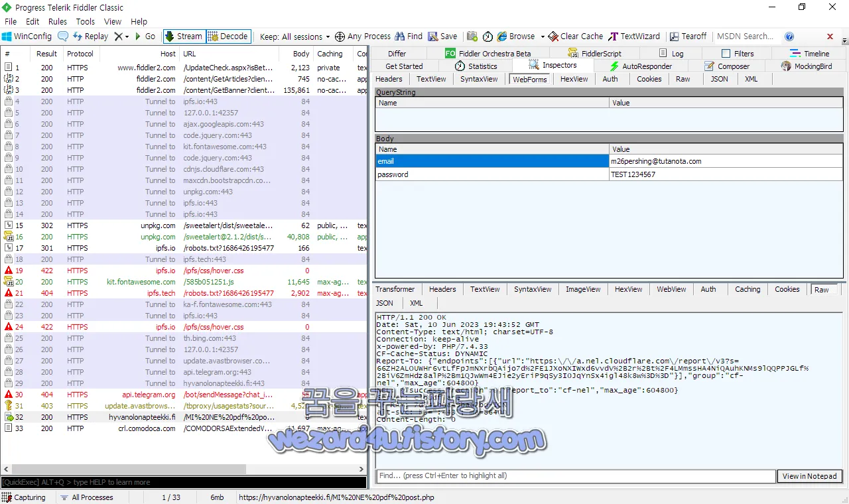Viewport: 849px width, 504px height.
Task: Select session 33 crl.comodoca.com
Action: coord(184,428)
